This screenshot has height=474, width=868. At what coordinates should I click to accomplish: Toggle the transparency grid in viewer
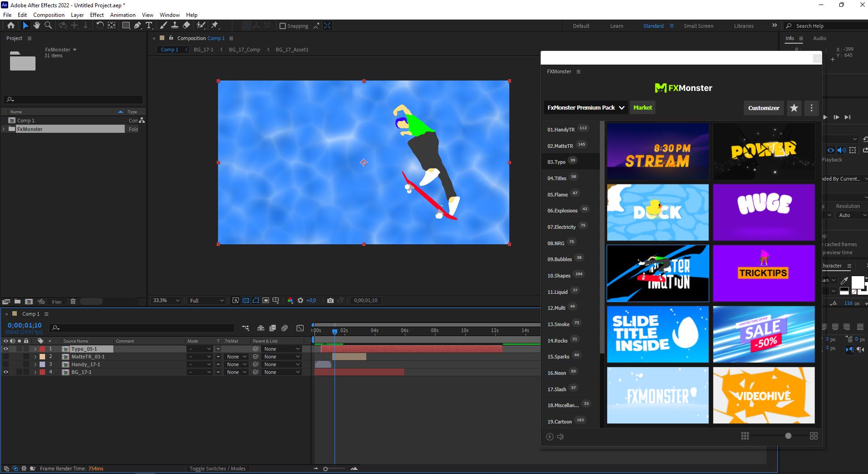click(246, 300)
